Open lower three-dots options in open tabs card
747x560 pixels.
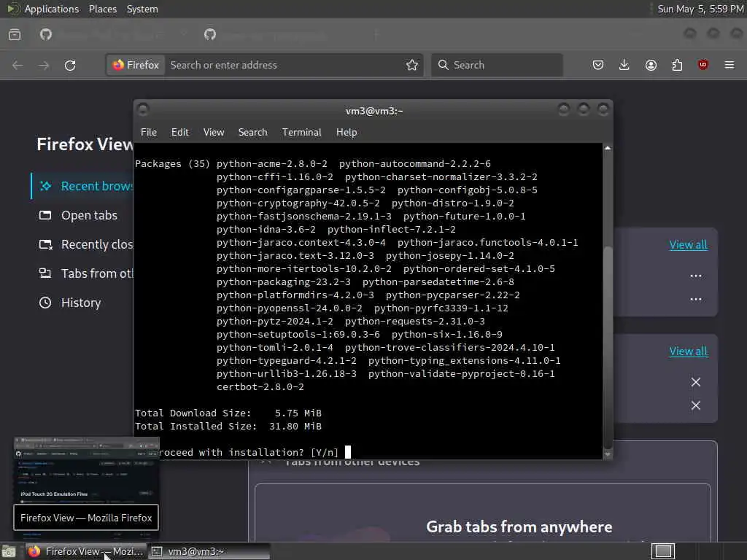(x=696, y=299)
